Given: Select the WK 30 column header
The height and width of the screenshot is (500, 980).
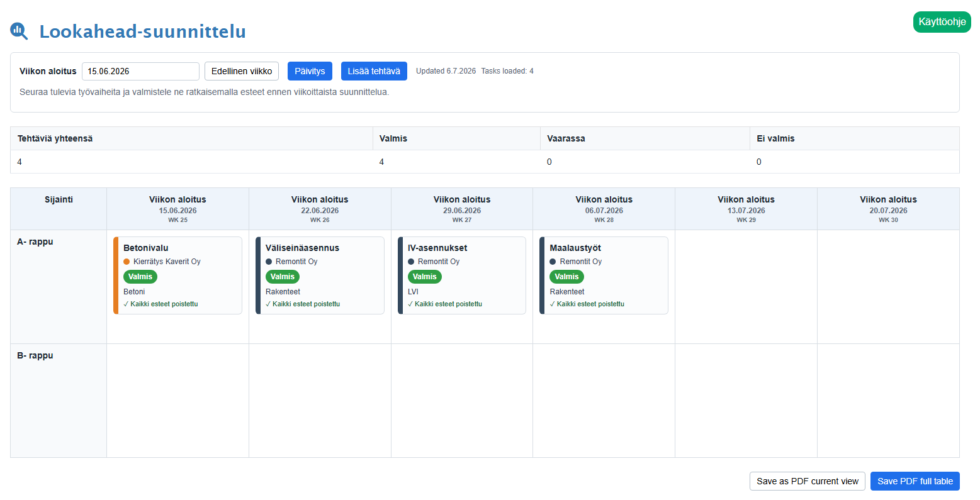Looking at the screenshot, I should click(888, 209).
